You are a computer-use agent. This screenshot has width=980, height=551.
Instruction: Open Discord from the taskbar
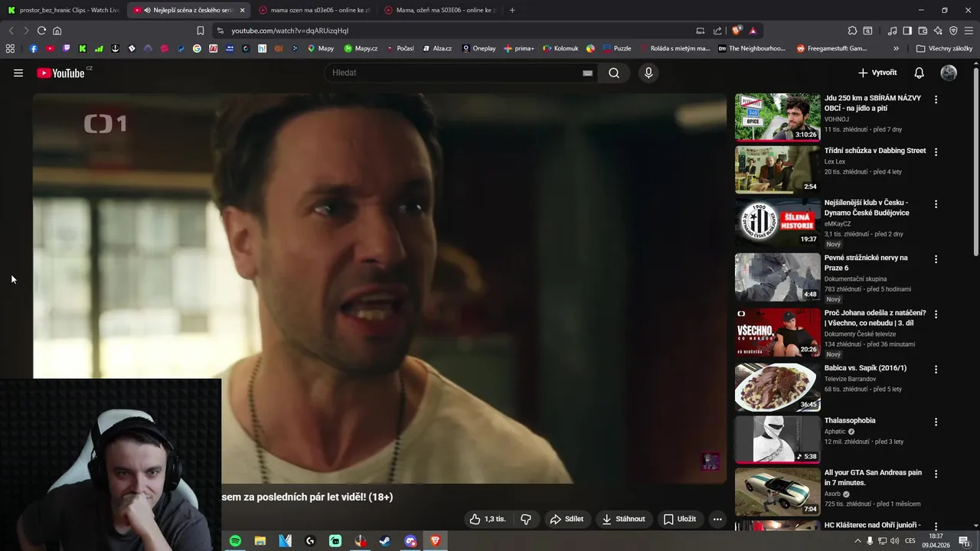410,541
